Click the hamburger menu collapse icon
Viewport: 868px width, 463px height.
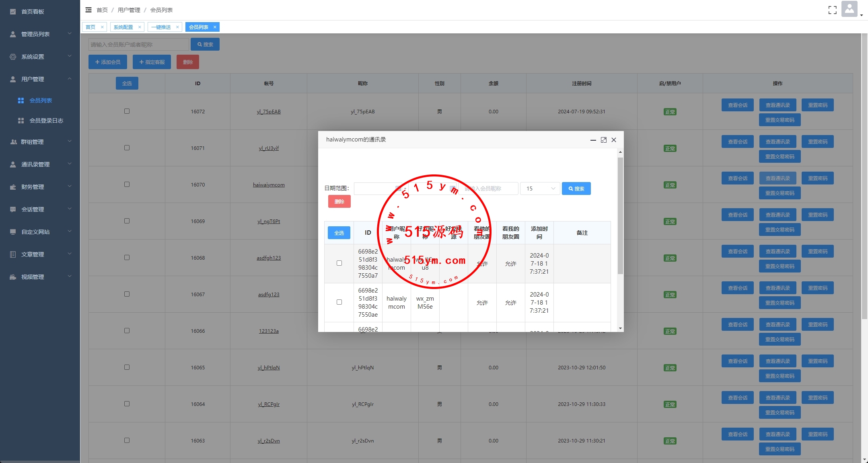tap(88, 10)
